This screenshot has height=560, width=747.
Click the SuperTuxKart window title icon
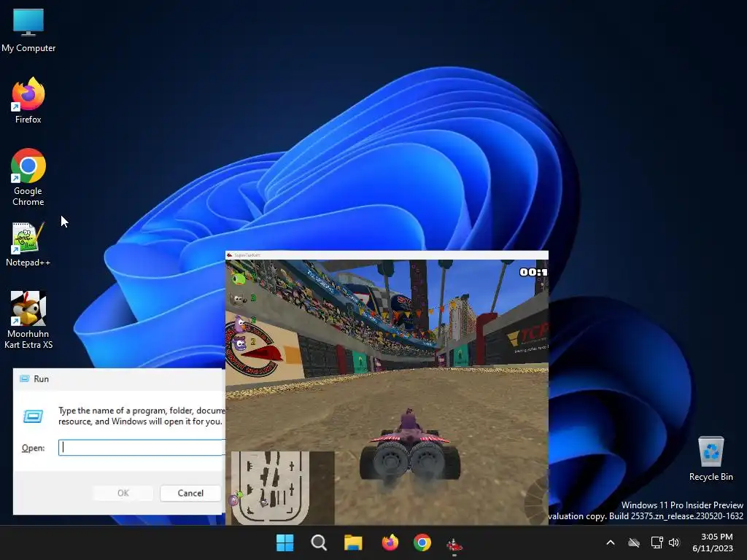point(229,255)
